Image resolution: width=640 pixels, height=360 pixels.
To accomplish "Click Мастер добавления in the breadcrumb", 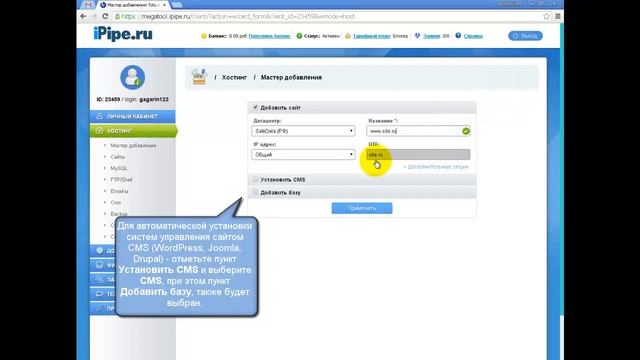I will click(291, 77).
